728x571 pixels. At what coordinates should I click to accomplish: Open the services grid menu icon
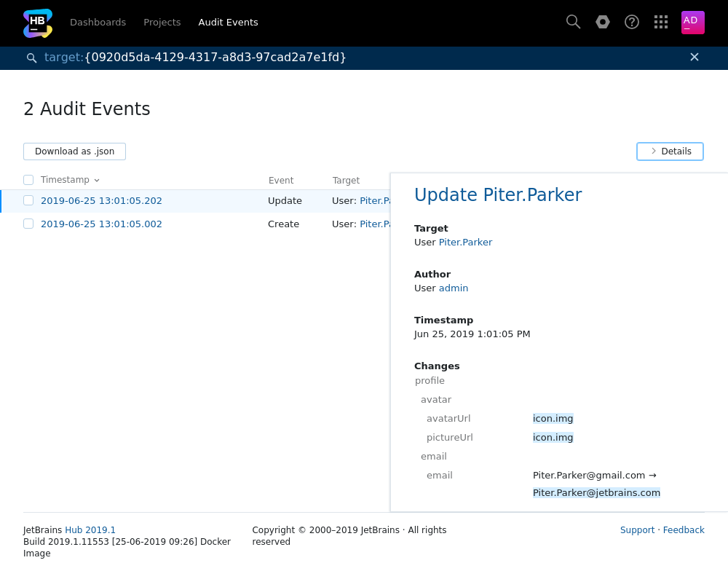[x=661, y=22]
